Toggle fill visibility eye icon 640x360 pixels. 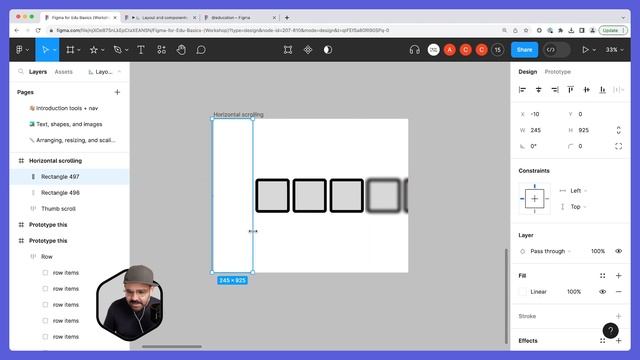click(602, 292)
